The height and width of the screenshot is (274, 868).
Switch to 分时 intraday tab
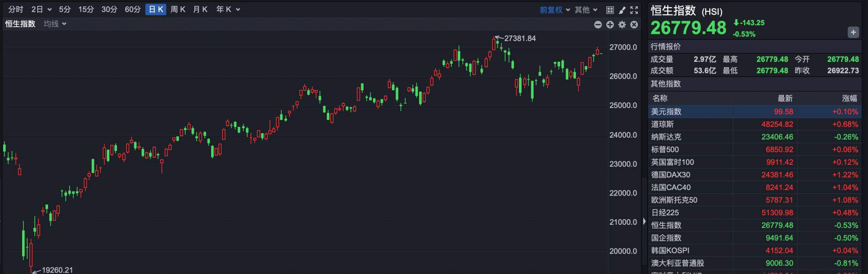[x=16, y=9]
